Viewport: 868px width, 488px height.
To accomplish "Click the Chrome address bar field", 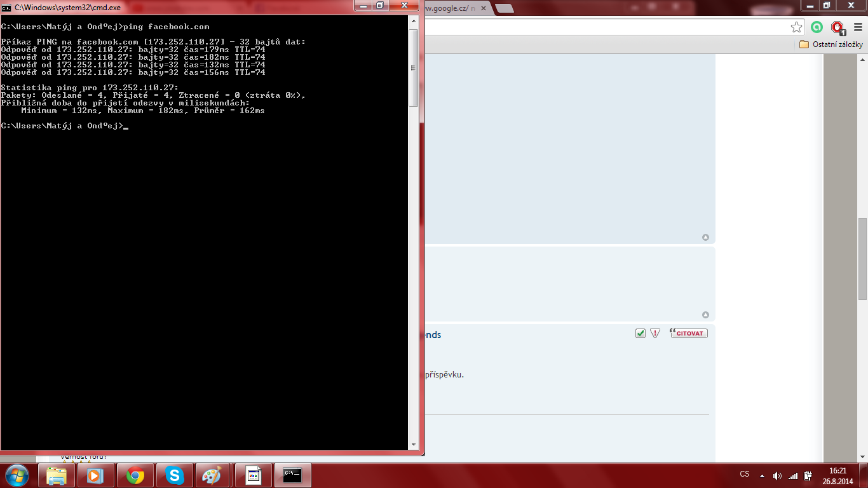I will 604,27.
